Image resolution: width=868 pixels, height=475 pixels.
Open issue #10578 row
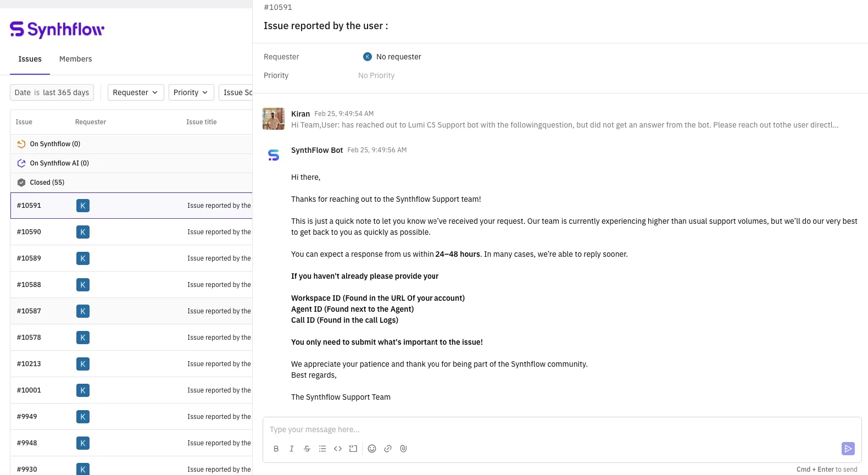point(131,338)
